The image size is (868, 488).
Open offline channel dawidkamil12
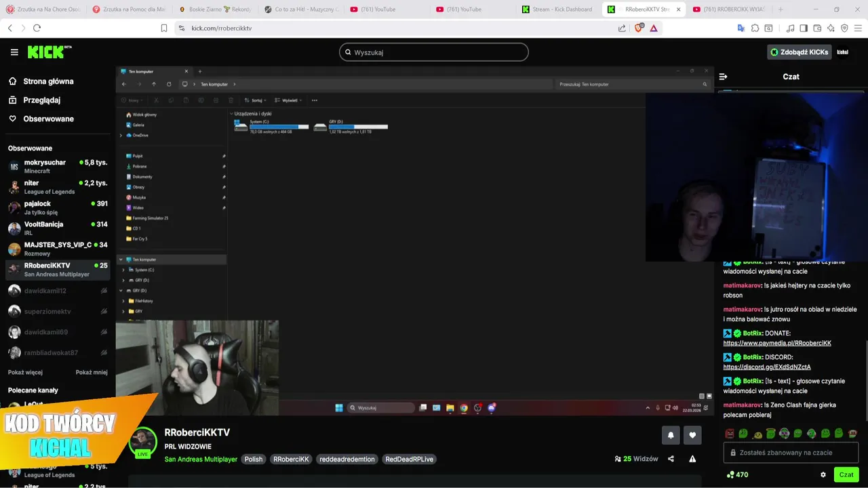57,291
